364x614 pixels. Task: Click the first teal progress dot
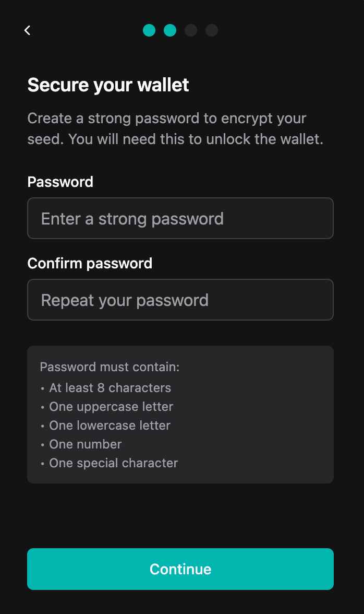(x=149, y=30)
